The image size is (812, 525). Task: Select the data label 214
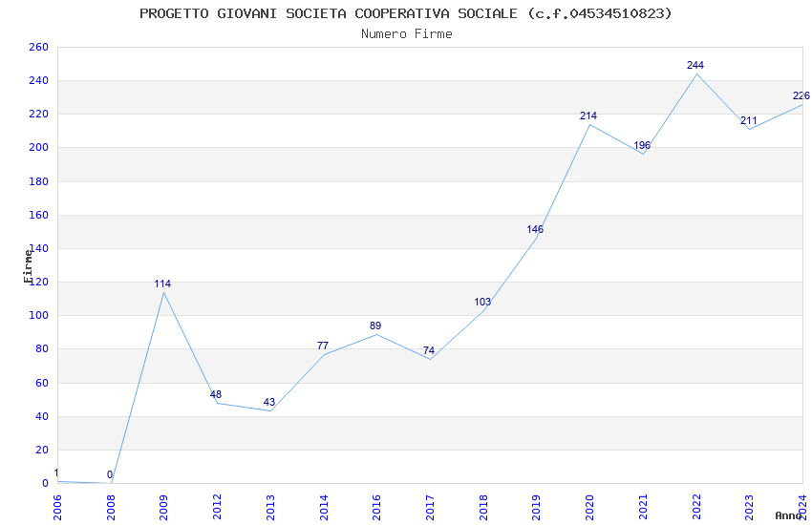pos(588,115)
